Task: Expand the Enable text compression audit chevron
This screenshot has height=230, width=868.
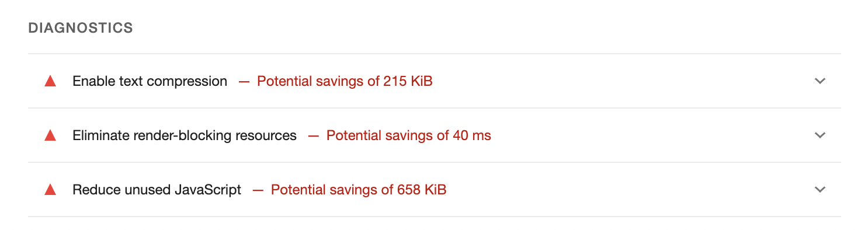Action: coord(820,81)
